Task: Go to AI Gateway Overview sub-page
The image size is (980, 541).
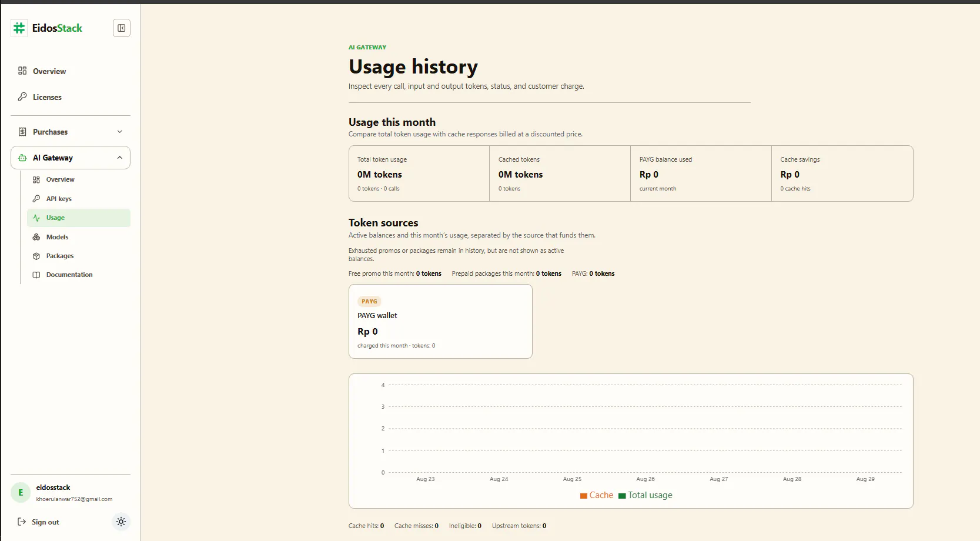Action: coord(79,179)
